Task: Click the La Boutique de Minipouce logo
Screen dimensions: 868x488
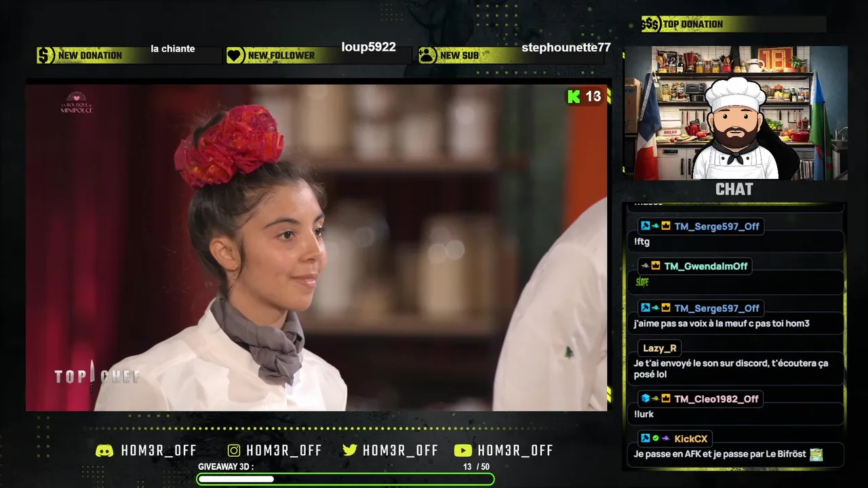Action: 76,102
